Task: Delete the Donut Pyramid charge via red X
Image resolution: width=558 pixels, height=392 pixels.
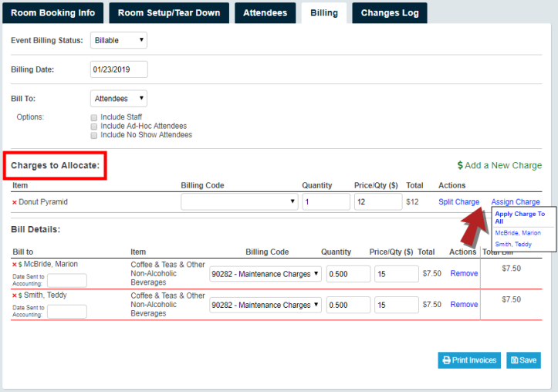Action: tap(14, 202)
